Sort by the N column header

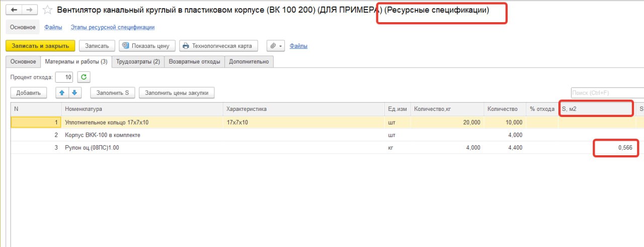[36, 109]
